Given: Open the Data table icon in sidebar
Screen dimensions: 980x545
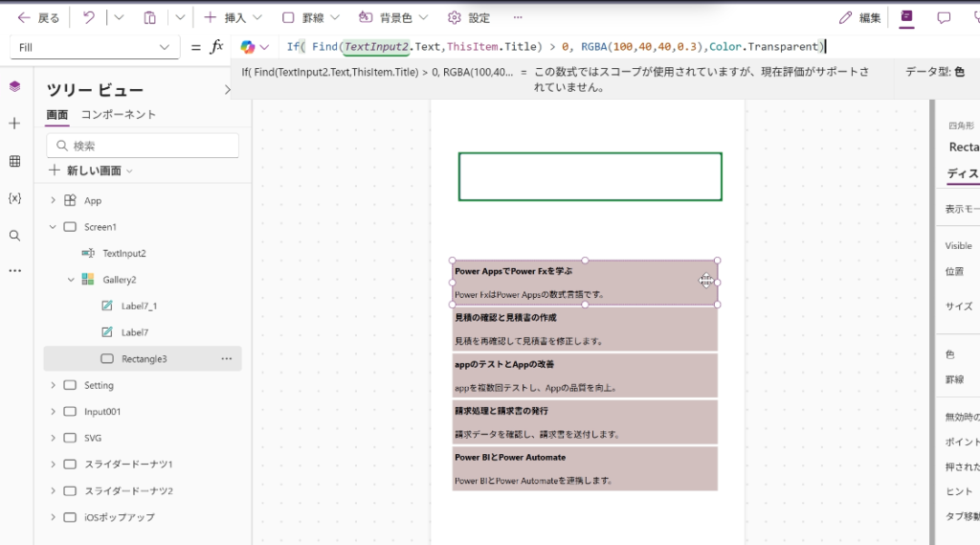Looking at the screenshot, I should pyautogui.click(x=14, y=161).
